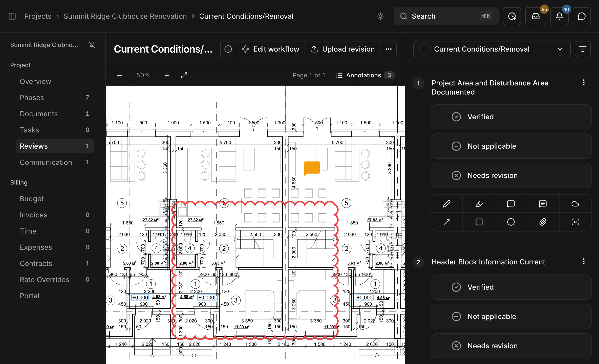This screenshot has width=599, height=364.
Task: Mark Header Block item as Not applicable
Action: (x=511, y=316)
